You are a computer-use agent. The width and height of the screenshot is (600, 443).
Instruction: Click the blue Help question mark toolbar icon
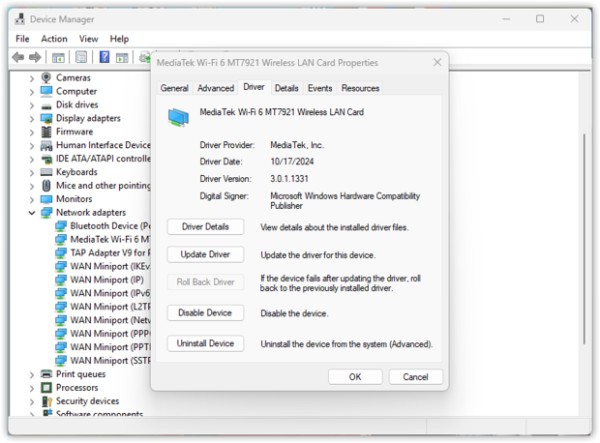[x=104, y=57]
